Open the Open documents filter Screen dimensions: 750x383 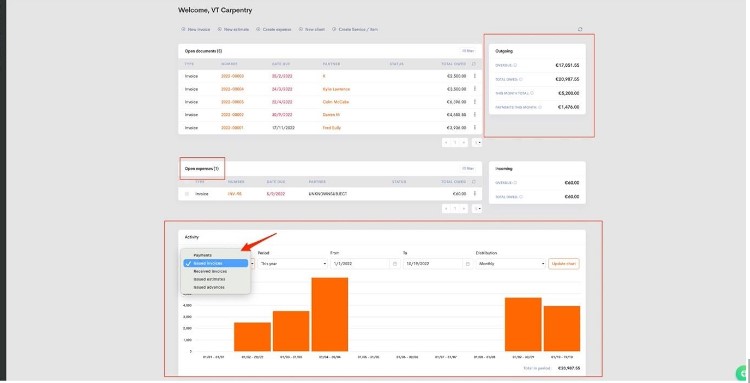tap(468, 51)
